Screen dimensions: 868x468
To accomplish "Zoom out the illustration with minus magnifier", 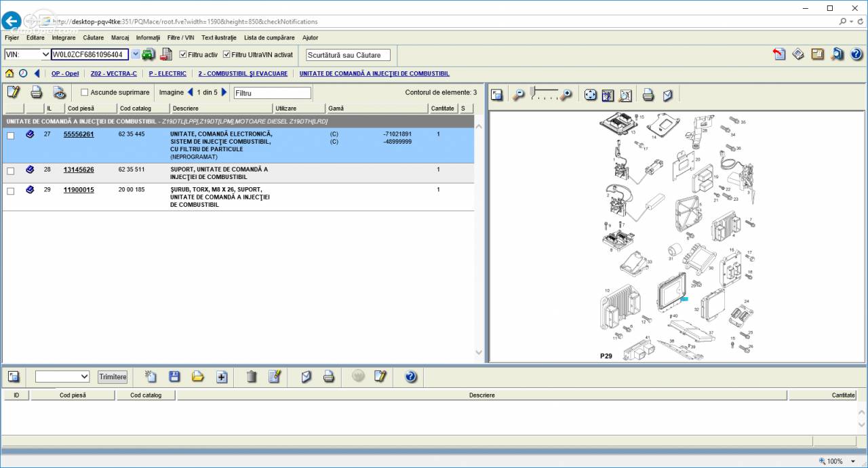I will 519,95.
